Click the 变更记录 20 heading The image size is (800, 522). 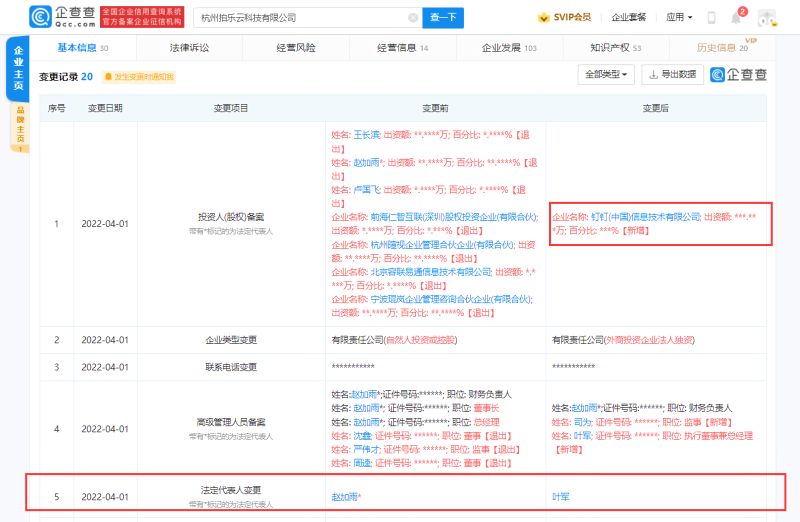coord(66,77)
